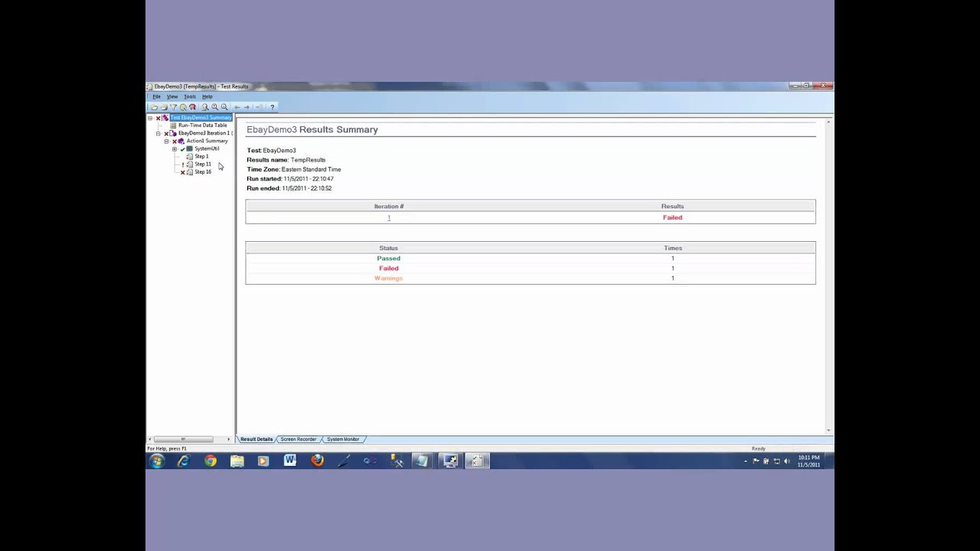
Task: Click the Open results folder icon
Action: 155,107
